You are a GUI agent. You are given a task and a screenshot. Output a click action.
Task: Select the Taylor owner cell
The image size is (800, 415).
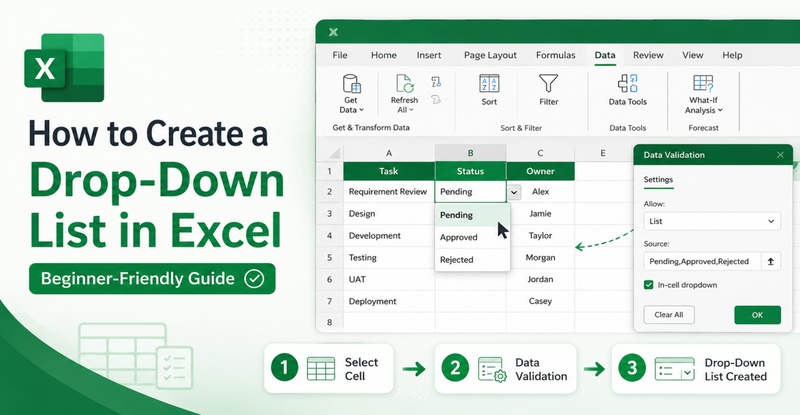(x=540, y=236)
